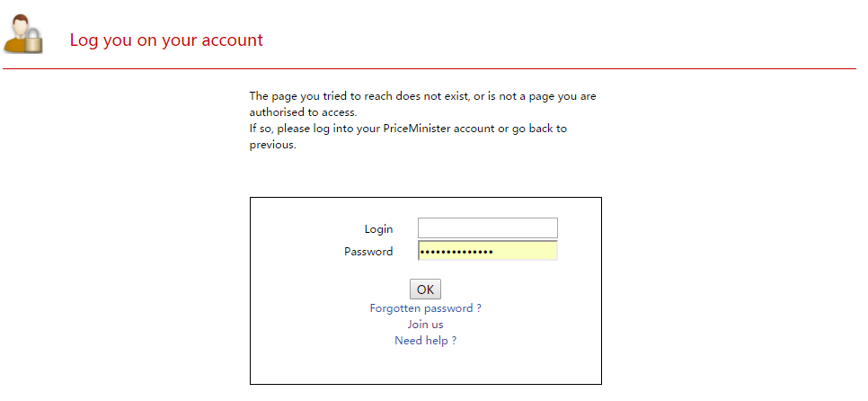Open the Forgotten password ? link
This screenshot has height=401, width=868.
click(x=425, y=308)
